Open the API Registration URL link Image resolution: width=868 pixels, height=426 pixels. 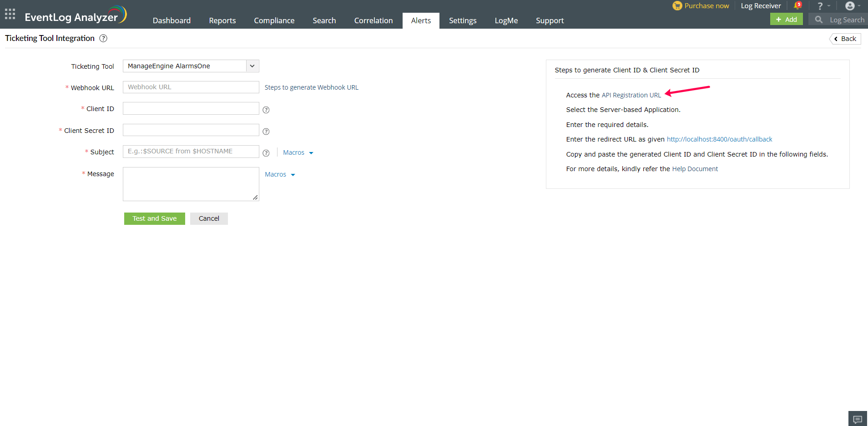pos(631,95)
